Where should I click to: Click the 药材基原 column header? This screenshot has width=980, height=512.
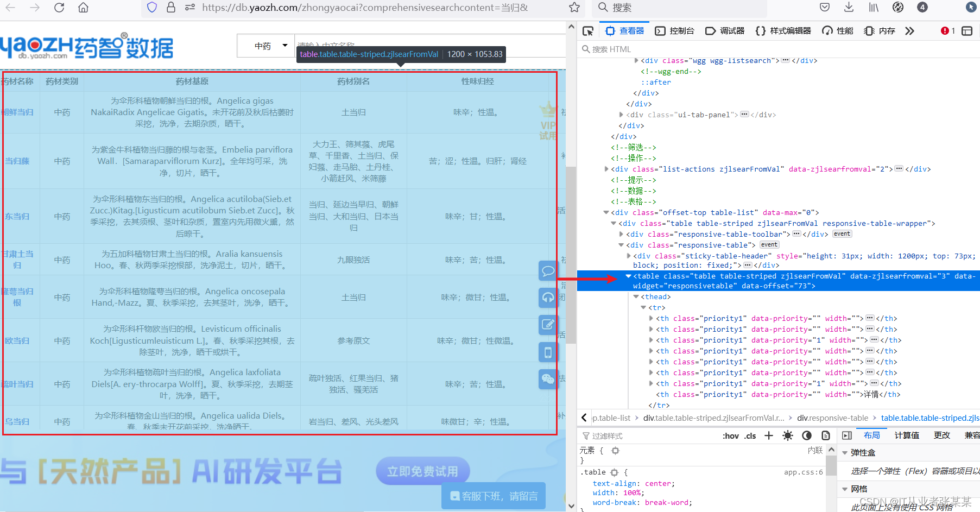[x=192, y=81]
